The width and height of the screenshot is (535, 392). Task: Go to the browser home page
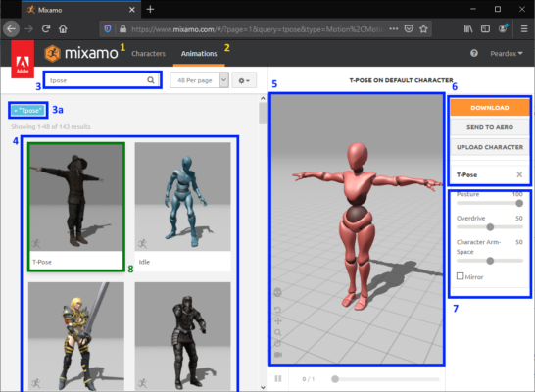tap(63, 29)
